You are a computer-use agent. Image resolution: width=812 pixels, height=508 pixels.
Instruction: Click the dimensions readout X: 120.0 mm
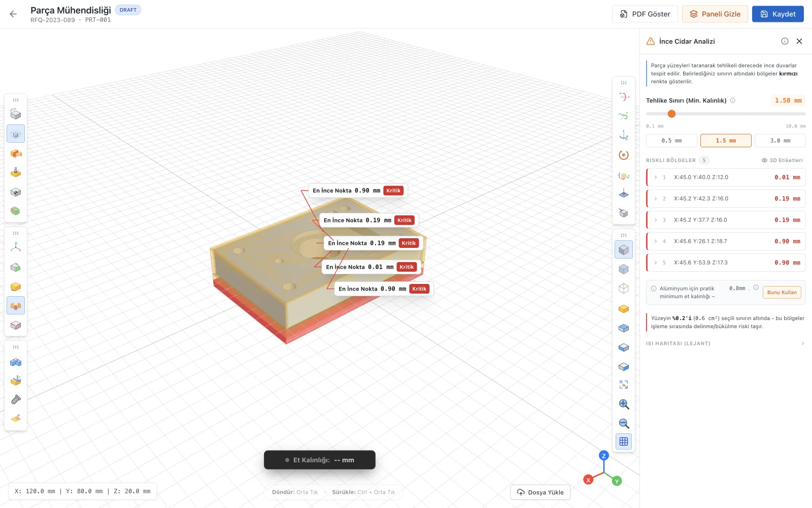click(x=83, y=491)
